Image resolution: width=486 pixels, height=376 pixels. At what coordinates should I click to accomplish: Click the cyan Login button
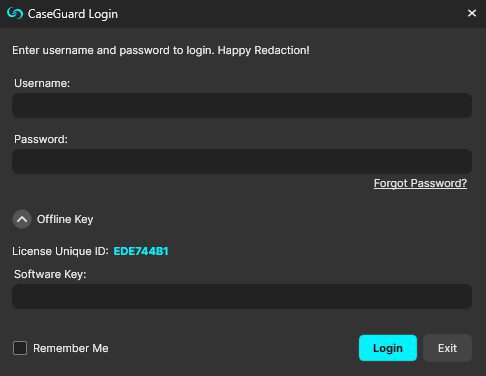[x=388, y=348]
